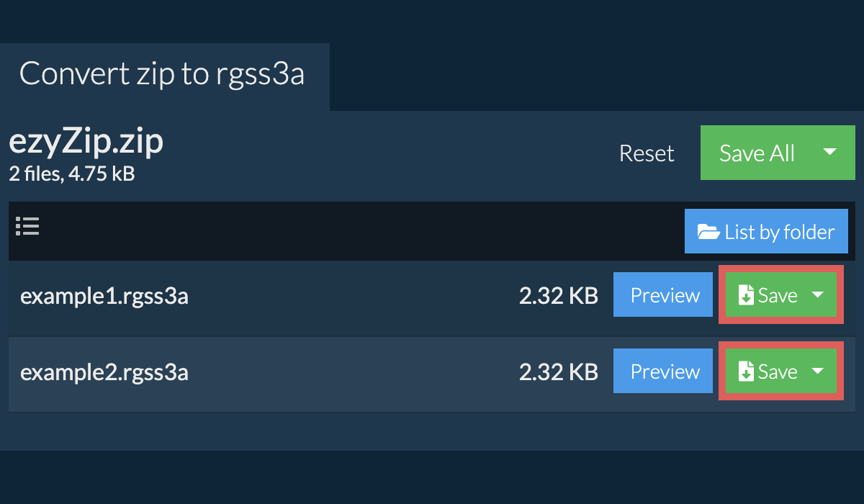864x504 pixels.
Task: Switch to List by folder view
Action: [766, 231]
